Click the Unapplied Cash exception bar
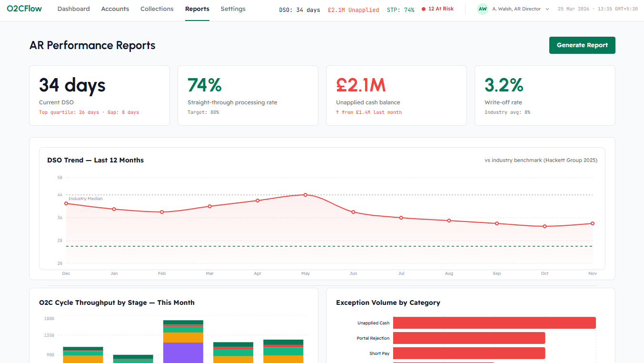 click(495, 323)
